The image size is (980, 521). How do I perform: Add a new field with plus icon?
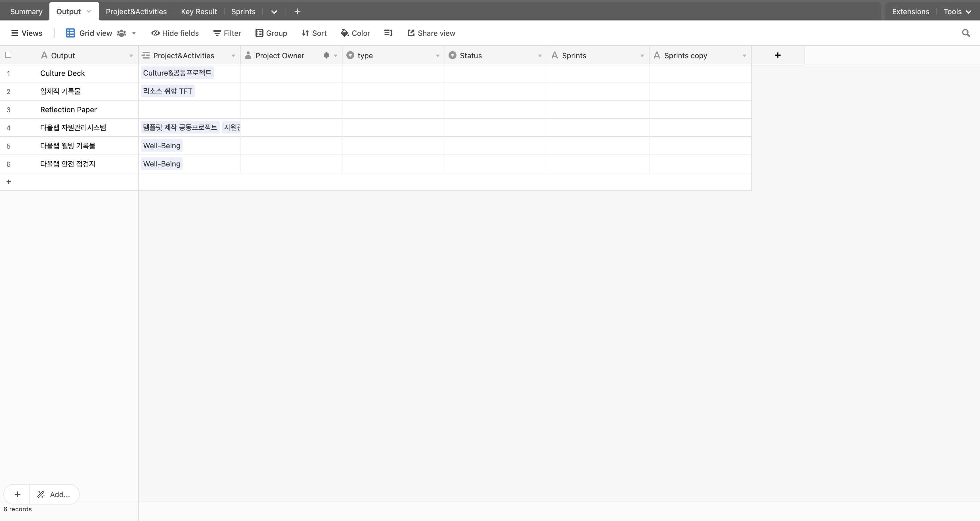[x=778, y=55]
